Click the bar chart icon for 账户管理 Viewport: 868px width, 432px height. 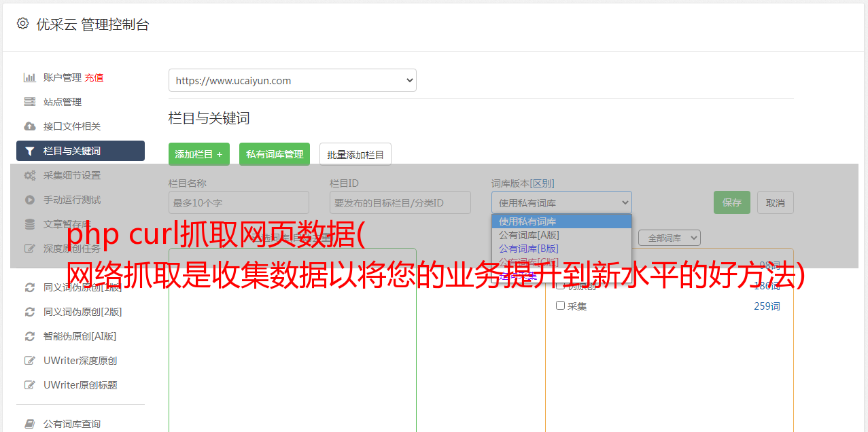tap(29, 77)
